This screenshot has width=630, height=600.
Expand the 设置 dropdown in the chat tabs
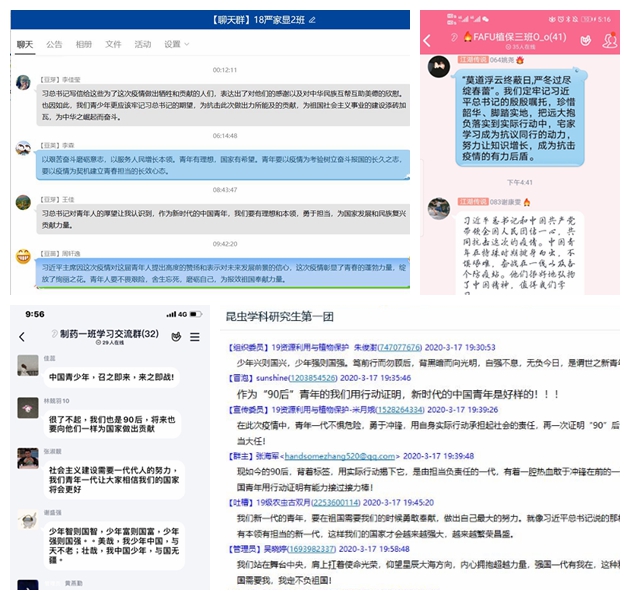(x=176, y=44)
